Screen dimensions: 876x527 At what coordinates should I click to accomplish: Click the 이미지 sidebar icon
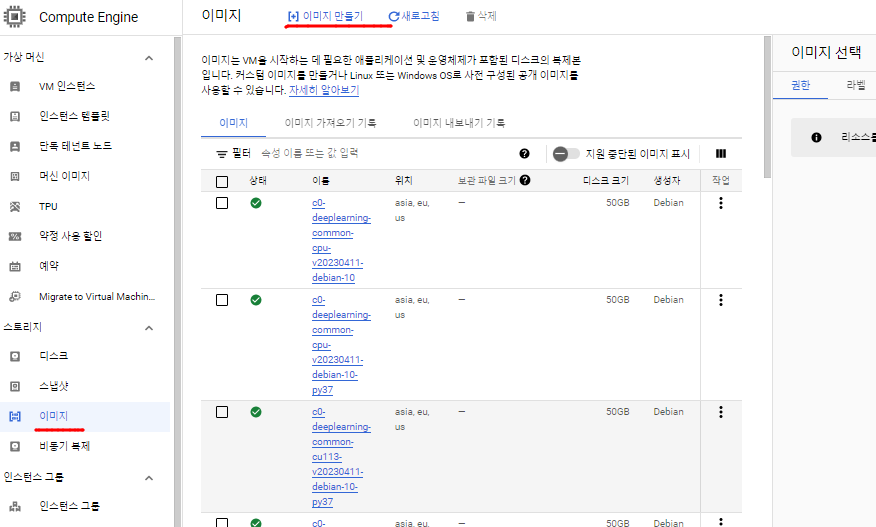tap(15, 416)
